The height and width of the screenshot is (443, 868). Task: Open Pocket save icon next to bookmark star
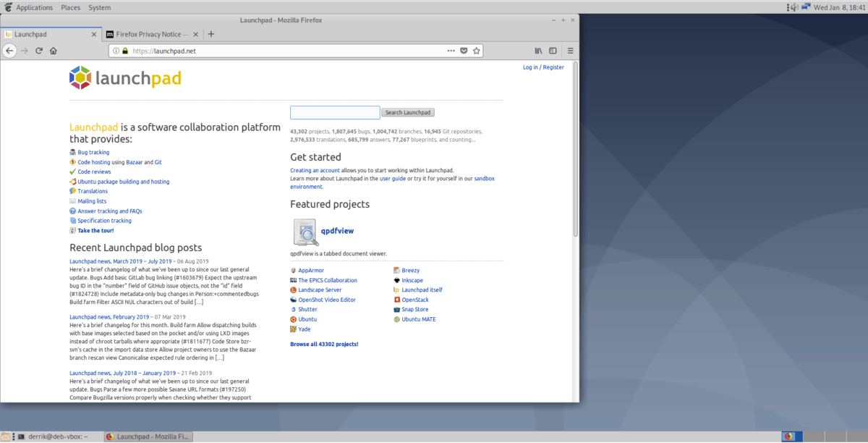coord(464,51)
